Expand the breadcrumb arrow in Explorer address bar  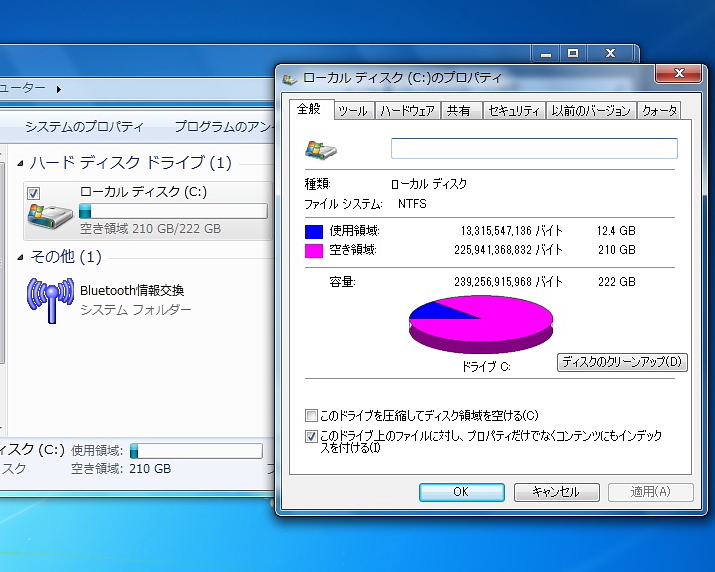[58, 89]
